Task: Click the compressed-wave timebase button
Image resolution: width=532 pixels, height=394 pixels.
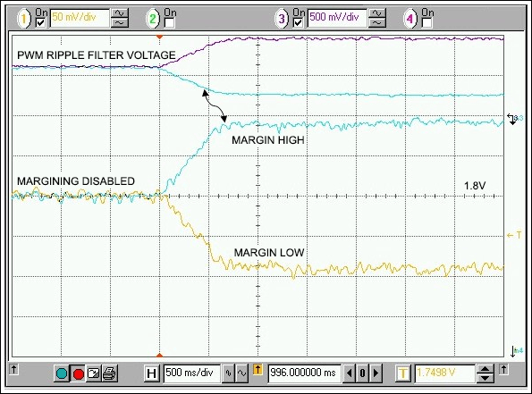Action: 228,373
